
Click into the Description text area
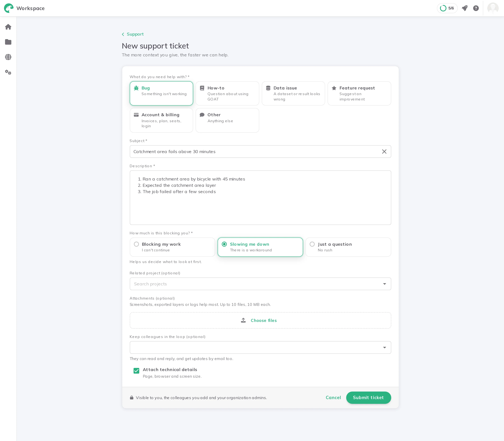pos(260,198)
